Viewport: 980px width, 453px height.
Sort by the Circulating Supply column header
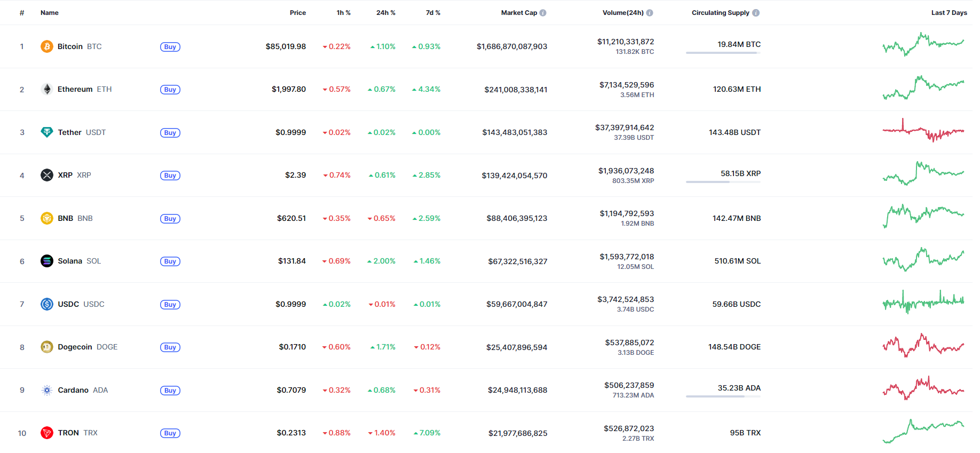[x=721, y=13]
